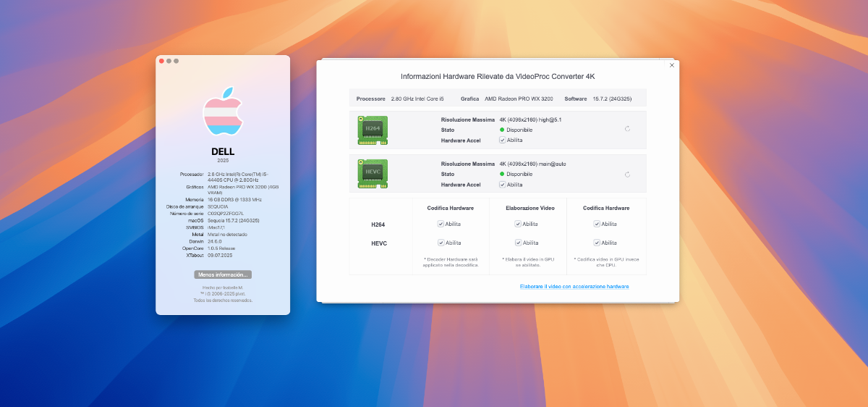Toggle H264 Abilita in GPU encoding column
This screenshot has width=868, height=407.
(597, 225)
